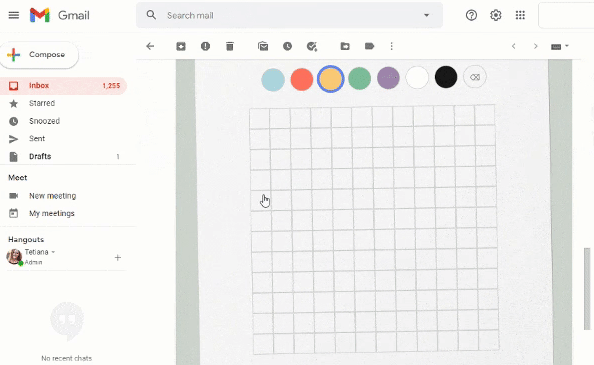Select the eraser clear button beside black
The height and width of the screenshot is (365, 594).
(x=475, y=77)
